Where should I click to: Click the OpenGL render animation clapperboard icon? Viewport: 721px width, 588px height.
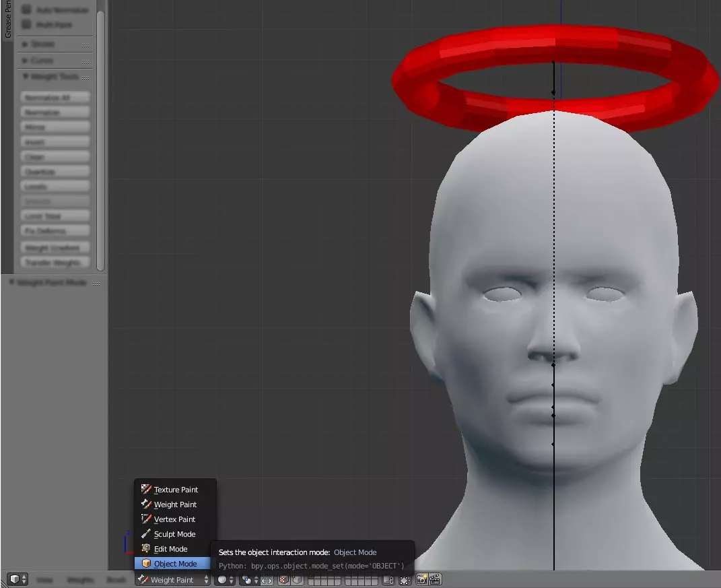(434, 579)
